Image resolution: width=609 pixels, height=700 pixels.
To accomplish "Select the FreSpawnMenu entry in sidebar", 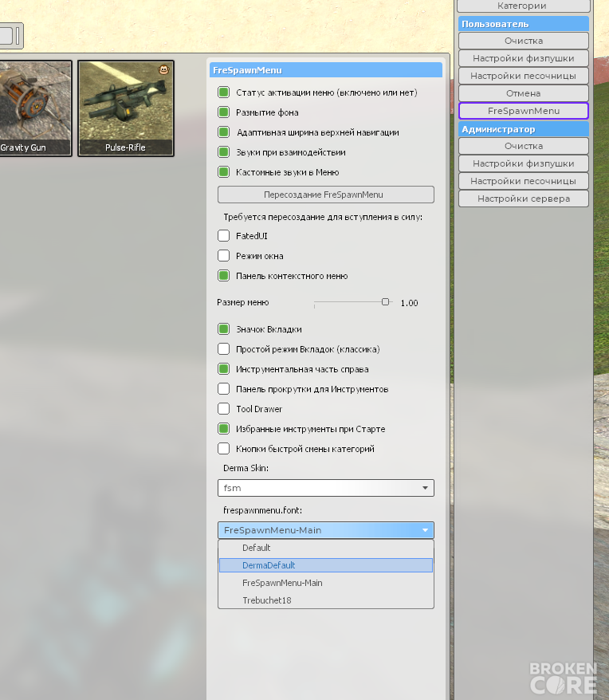I will pos(523,111).
